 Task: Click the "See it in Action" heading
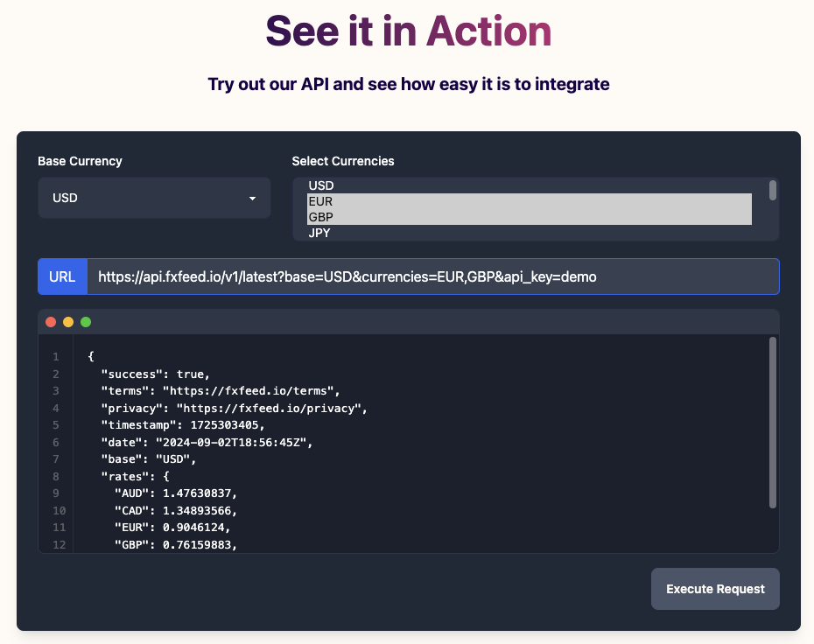[x=408, y=31]
